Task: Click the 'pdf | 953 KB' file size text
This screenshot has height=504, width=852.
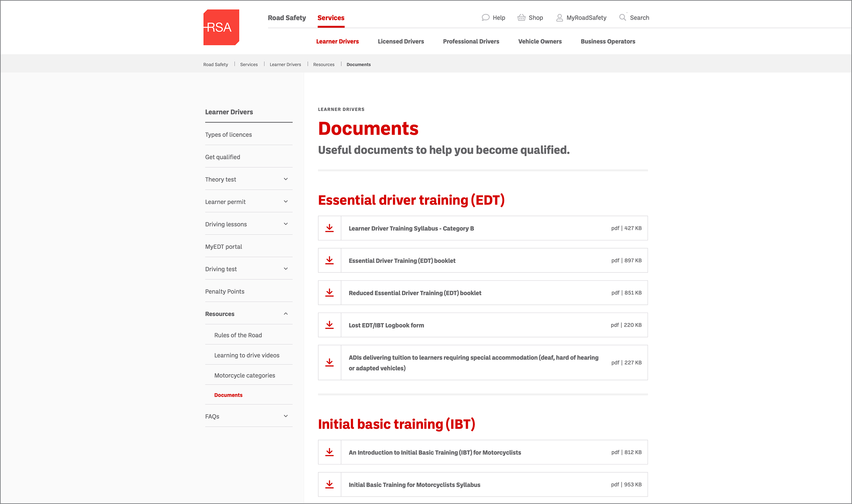Action: pos(626,484)
